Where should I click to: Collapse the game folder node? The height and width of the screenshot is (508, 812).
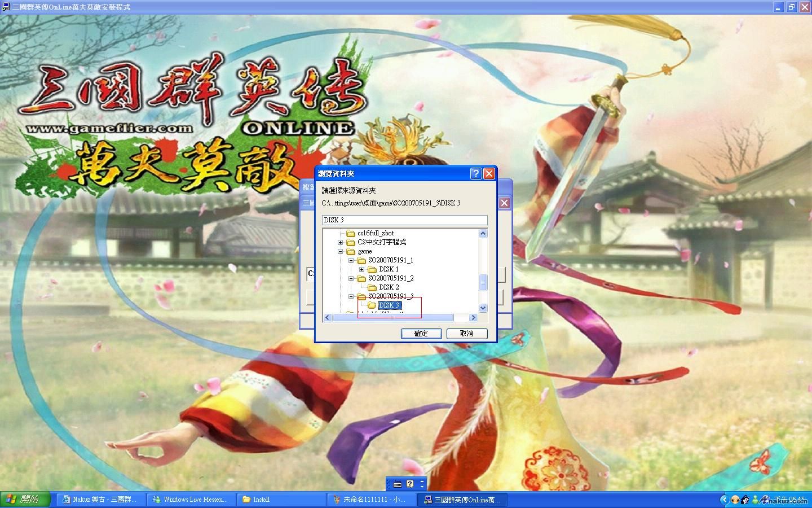tap(340, 251)
